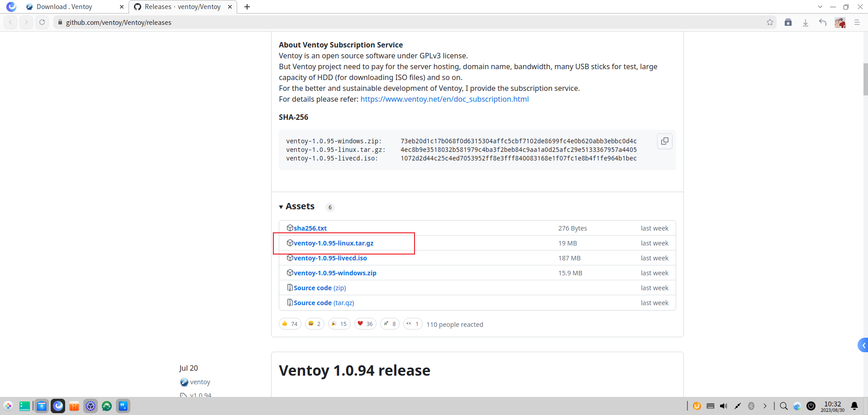Open the launcher icon in the taskbar
This screenshot has width=868, height=415.
[x=8, y=406]
